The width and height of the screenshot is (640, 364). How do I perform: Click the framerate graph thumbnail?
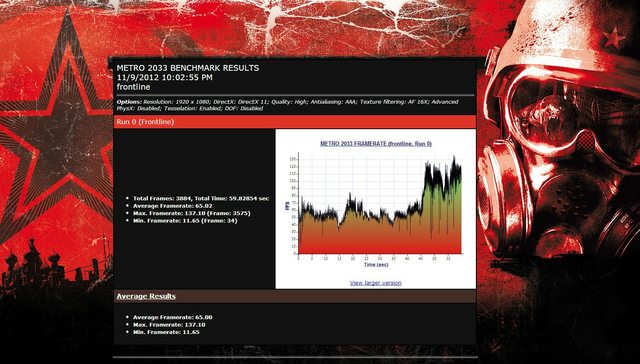coord(376,208)
